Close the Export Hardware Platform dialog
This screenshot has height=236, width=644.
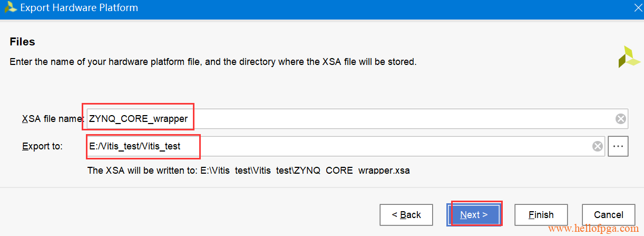(x=637, y=8)
